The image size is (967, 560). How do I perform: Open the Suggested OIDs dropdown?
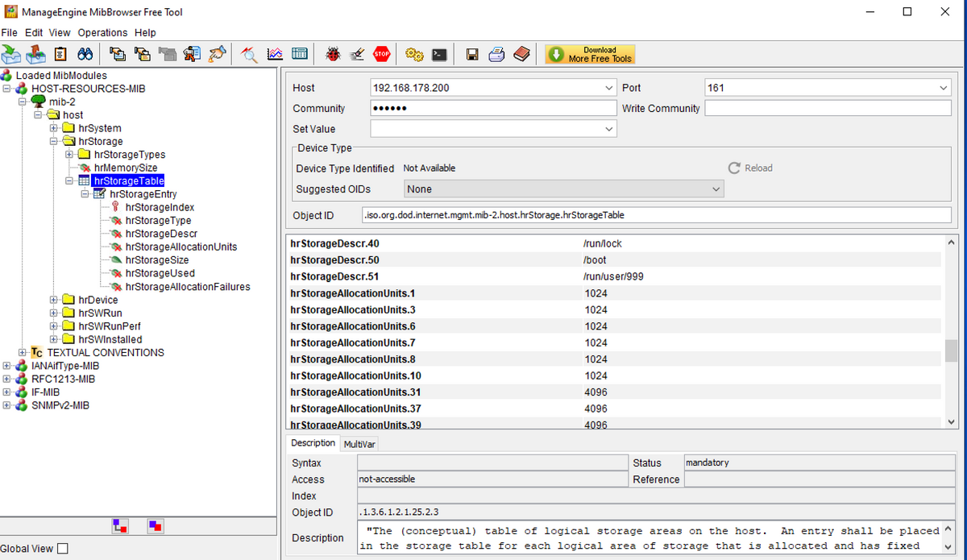[x=716, y=189]
